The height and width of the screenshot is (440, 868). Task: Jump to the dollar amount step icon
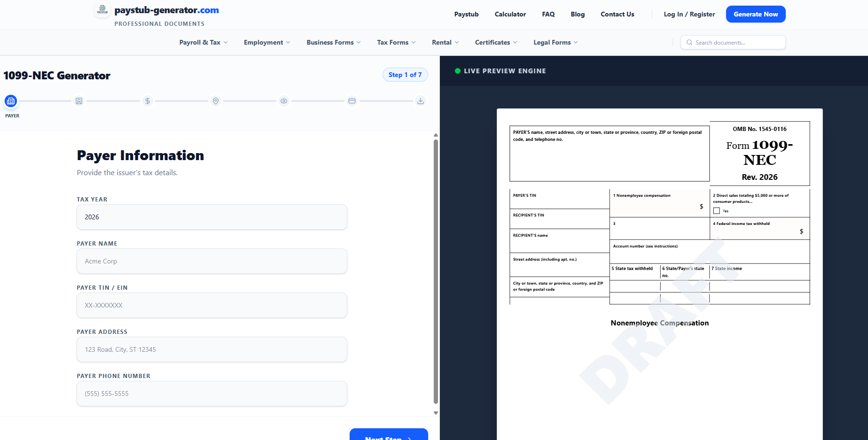pos(148,101)
